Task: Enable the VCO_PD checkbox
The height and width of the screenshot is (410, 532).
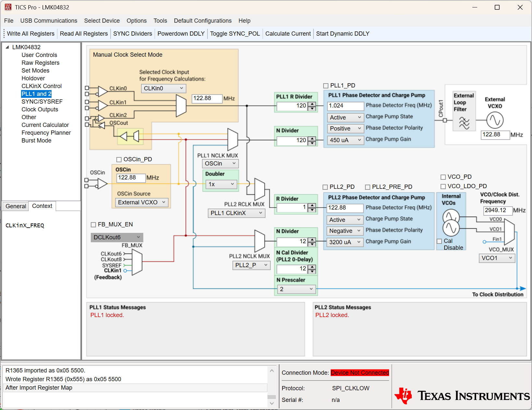Action: [x=443, y=177]
